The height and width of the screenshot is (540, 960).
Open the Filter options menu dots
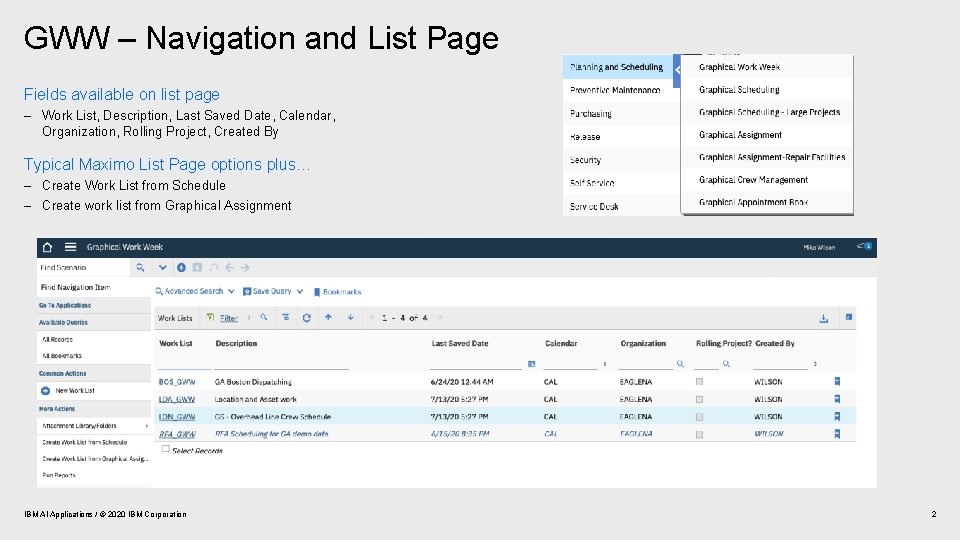tap(249, 317)
